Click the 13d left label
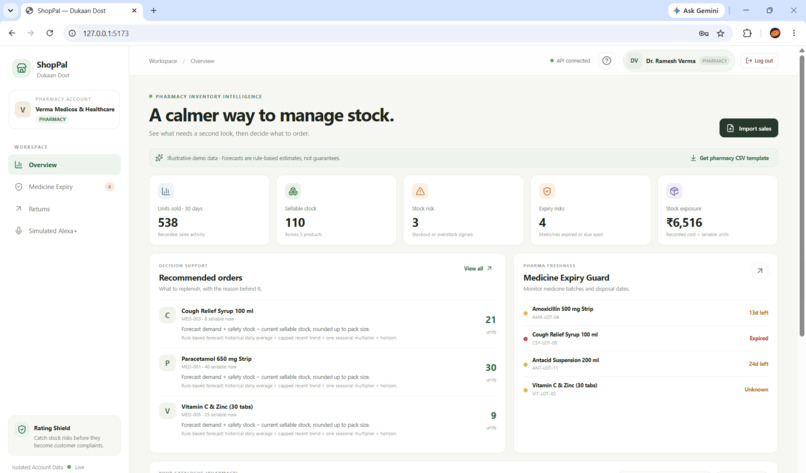This screenshot has width=806, height=473. [x=758, y=313]
